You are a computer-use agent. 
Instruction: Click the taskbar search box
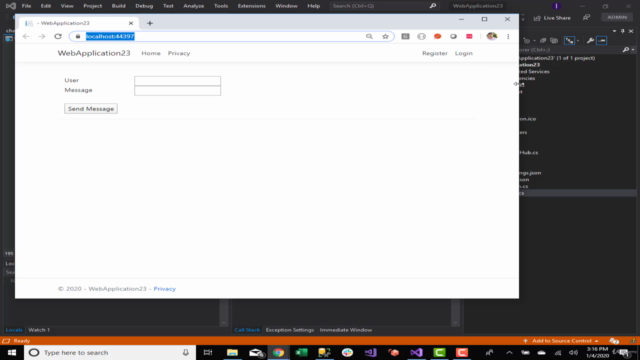110,352
